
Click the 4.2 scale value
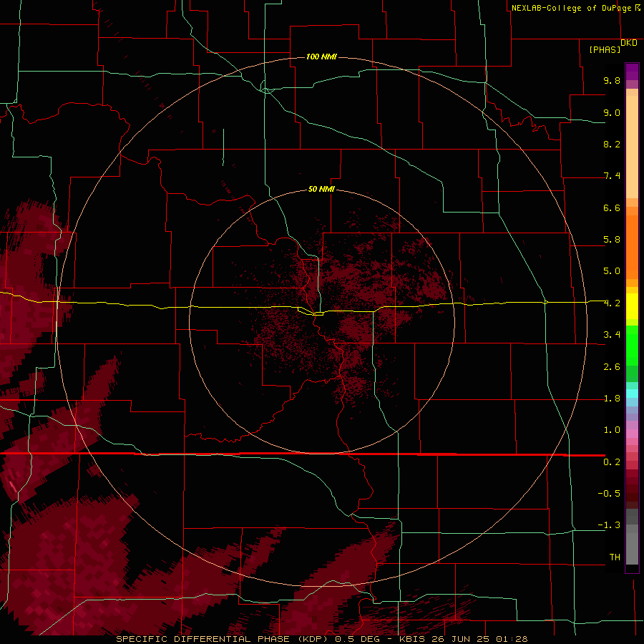[612, 303]
